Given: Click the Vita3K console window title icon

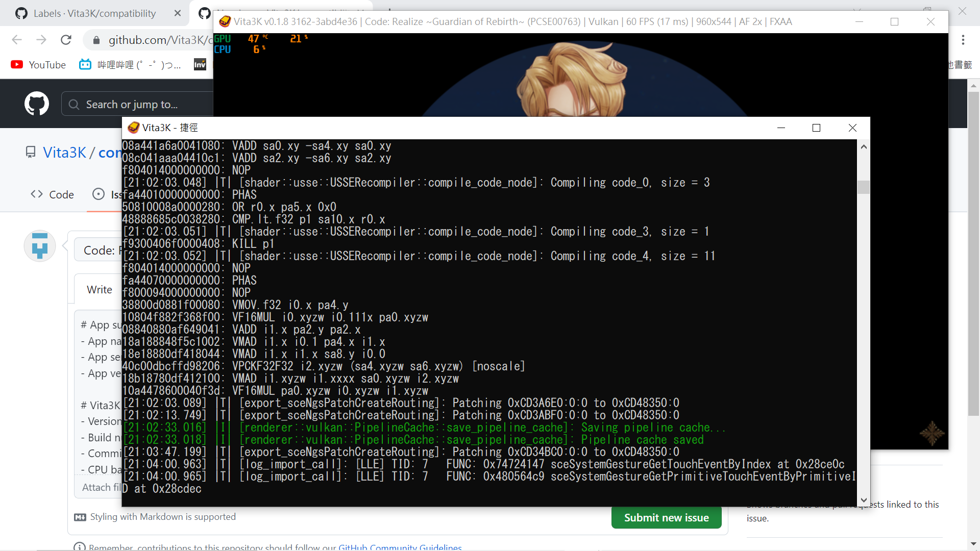Looking at the screenshot, I should point(133,128).
